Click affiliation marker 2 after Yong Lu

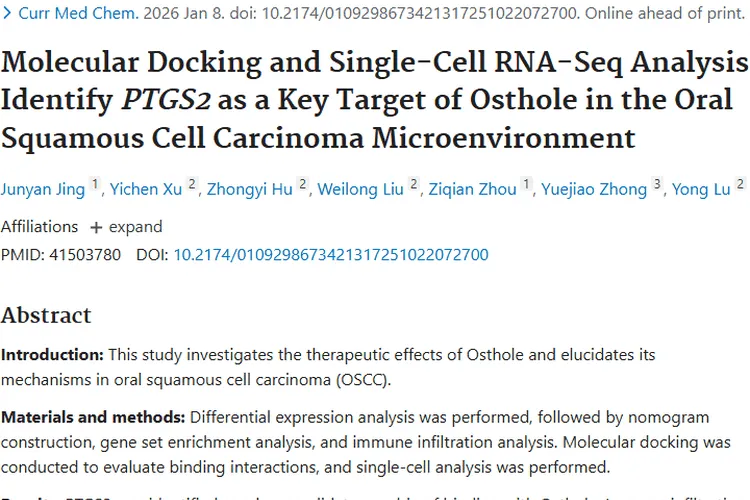pos(740,184)
